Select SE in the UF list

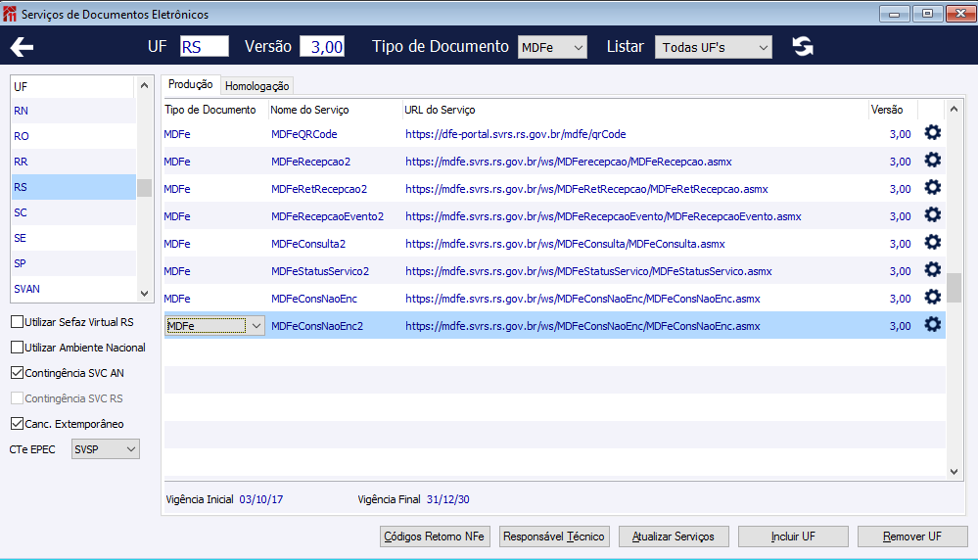point(73,238)
